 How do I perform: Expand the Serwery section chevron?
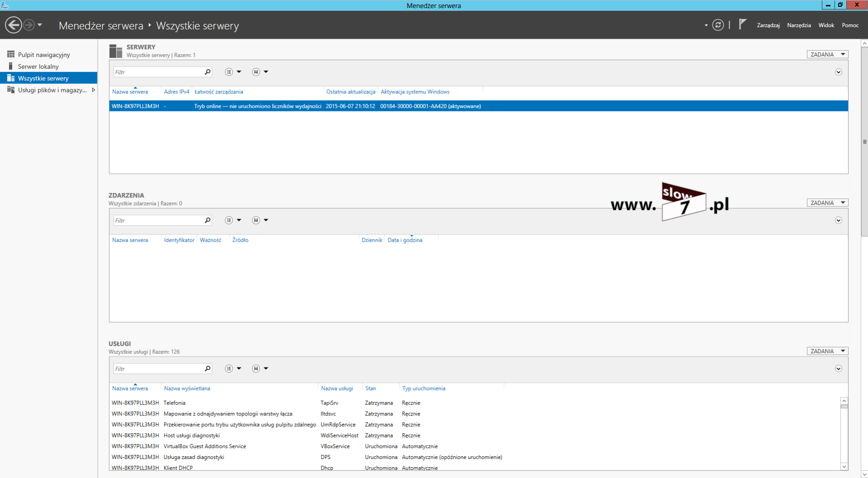[838, 72]
